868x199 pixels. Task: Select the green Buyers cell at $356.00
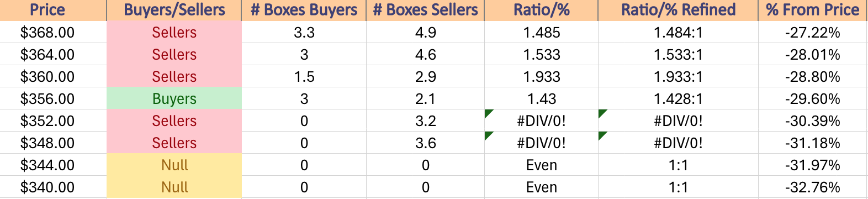(174, 98)
